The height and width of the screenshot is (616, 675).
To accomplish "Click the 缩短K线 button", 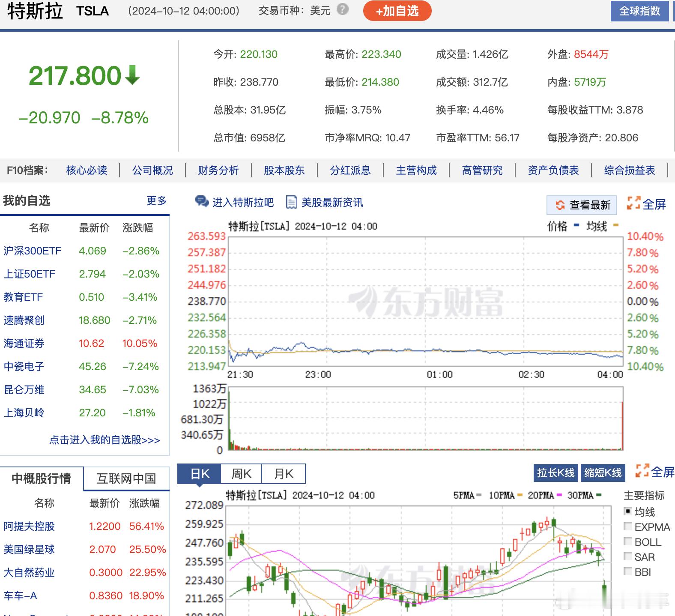I will point(603,473).
